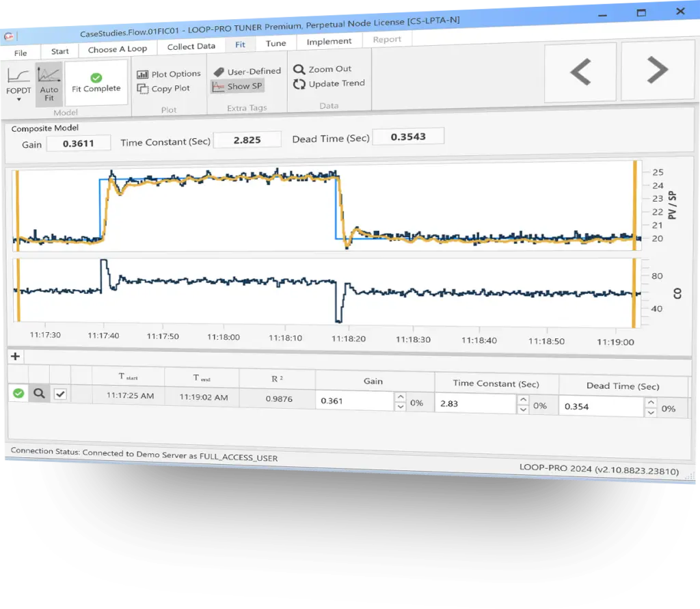Click the green status check in row
Viewport: 700px width, 609px height.
[x=18, y=393]
